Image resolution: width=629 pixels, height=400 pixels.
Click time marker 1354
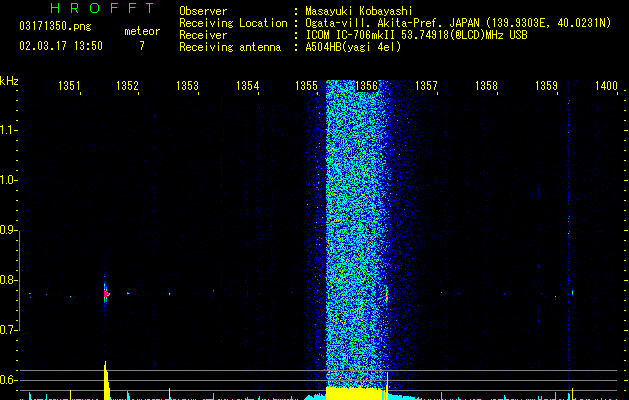(248, 86)
